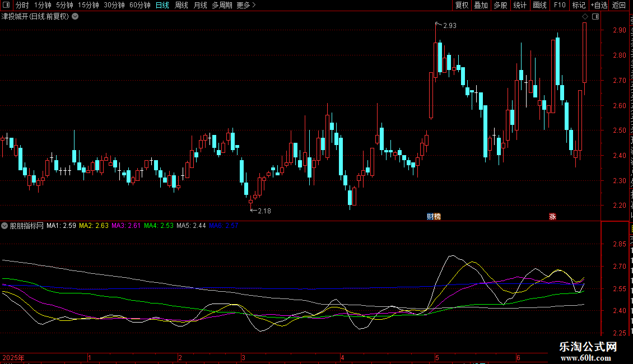Click the 2.90 price axis label
Viewport: 633px width, 364px height.
point(619,30)
